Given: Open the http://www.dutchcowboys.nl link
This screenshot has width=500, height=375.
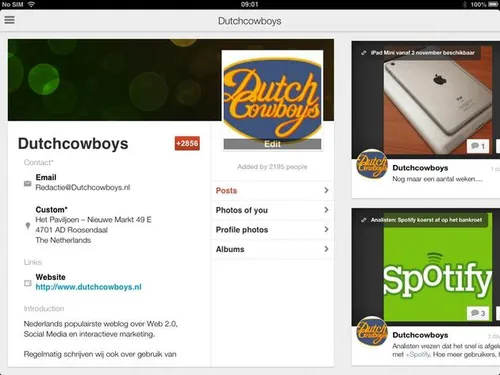Looking at the screenshot, I should (x=89, y=287).
